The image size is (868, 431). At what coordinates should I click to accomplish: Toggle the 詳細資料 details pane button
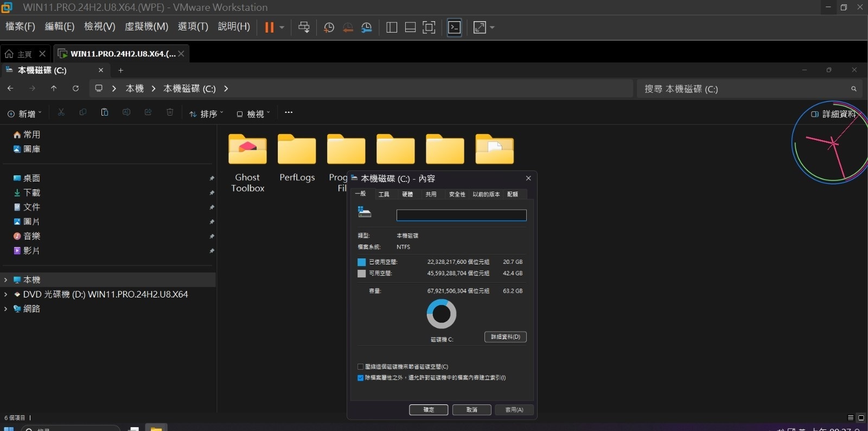click(833, 113)
